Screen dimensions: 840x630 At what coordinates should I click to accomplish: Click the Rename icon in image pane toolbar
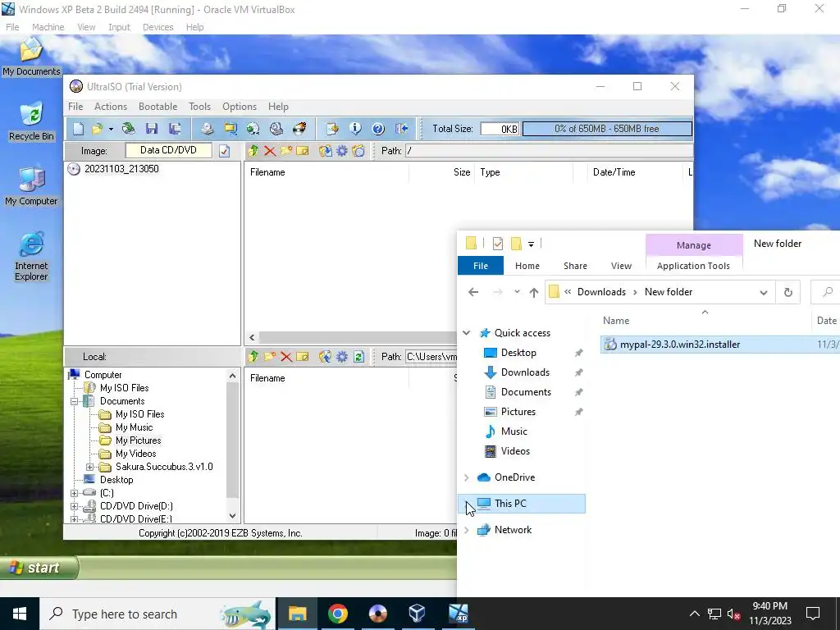(303, 151)
